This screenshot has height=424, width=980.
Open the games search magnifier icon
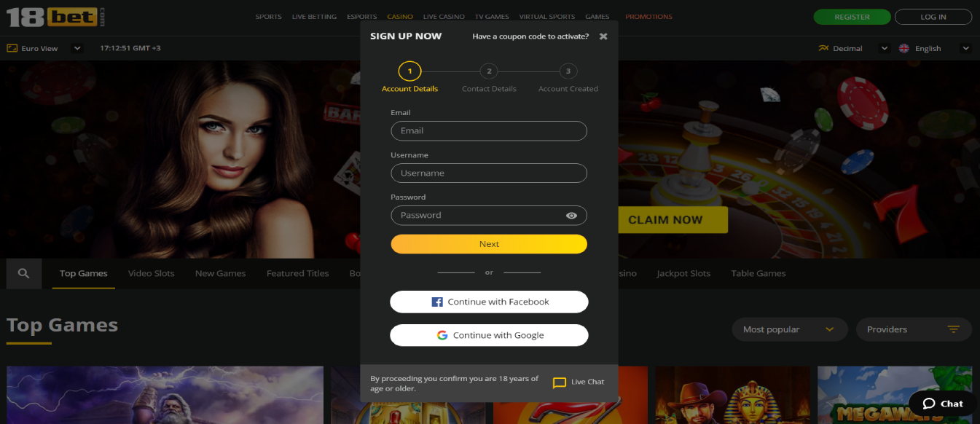(x=24, y=273)
